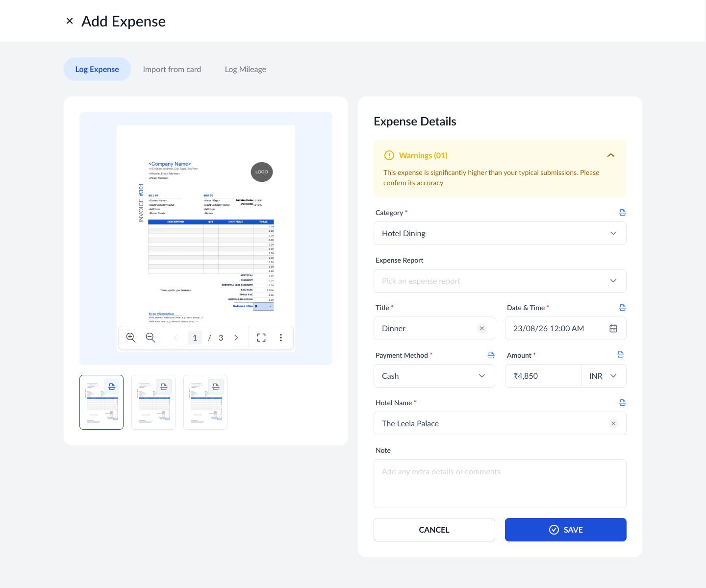Collapse the Warnings section
Image resolution: width=706 pixels, height=588 pixels.
click(611, 155)
